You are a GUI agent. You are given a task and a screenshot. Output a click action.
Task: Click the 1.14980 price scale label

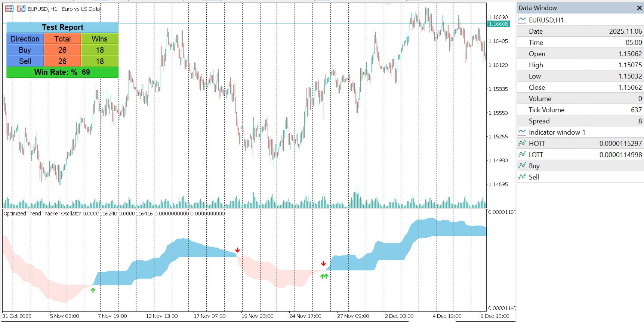[499, 160]
